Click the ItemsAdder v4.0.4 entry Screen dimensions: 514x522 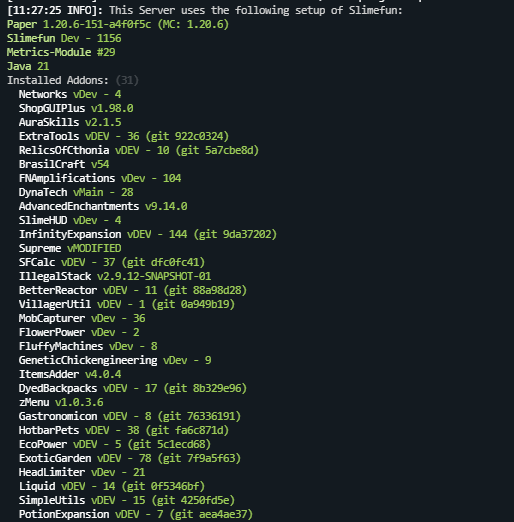coord(70,374)
